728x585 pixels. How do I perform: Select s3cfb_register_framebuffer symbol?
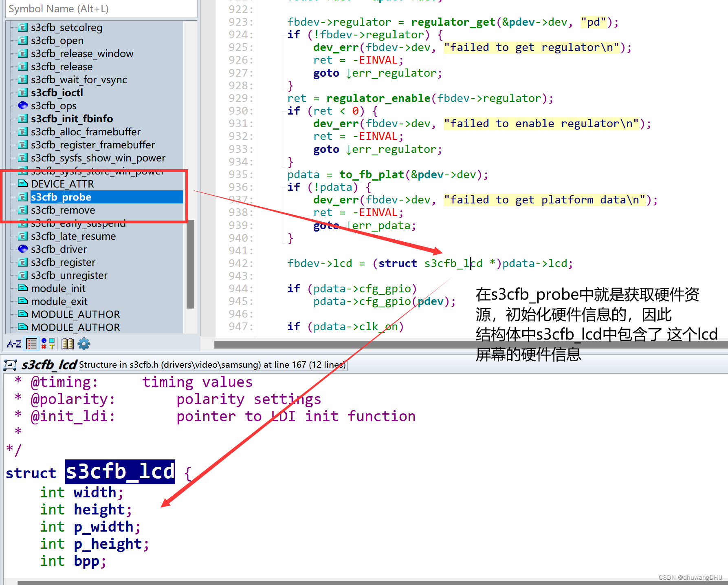[x=92, y=145]
